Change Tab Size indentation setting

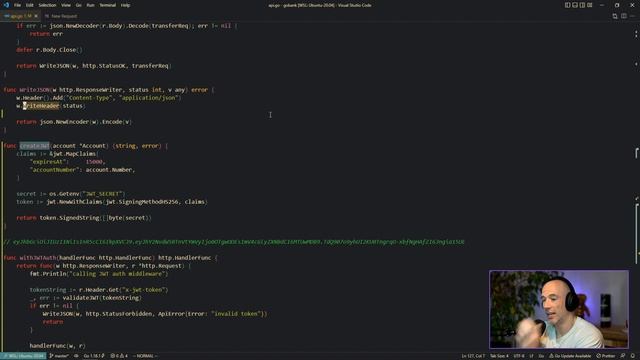click(x=499, y=356)
